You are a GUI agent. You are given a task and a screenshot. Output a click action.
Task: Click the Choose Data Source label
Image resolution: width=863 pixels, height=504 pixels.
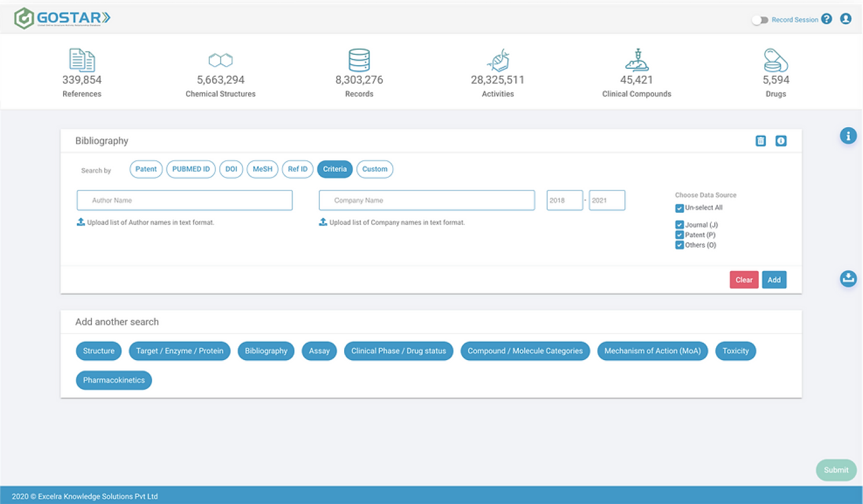[x=706, y=195]
